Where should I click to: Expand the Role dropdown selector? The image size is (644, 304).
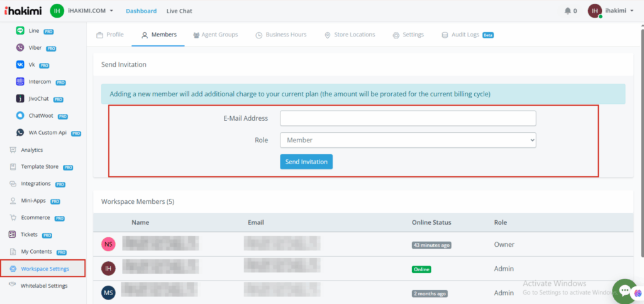(x=408, y=140)
